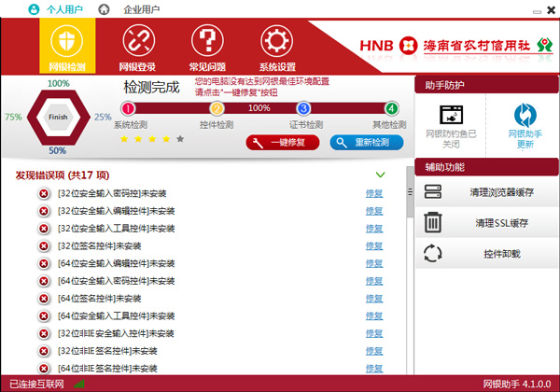Click the blue 重新检测 button
The height and width of the screenshot is (392, 560).
367,143
